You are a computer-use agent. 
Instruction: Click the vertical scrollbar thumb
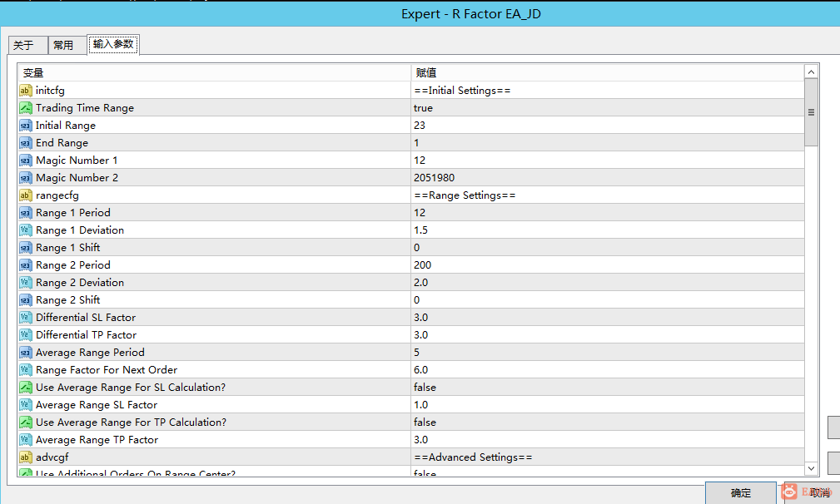coord(811,112)
